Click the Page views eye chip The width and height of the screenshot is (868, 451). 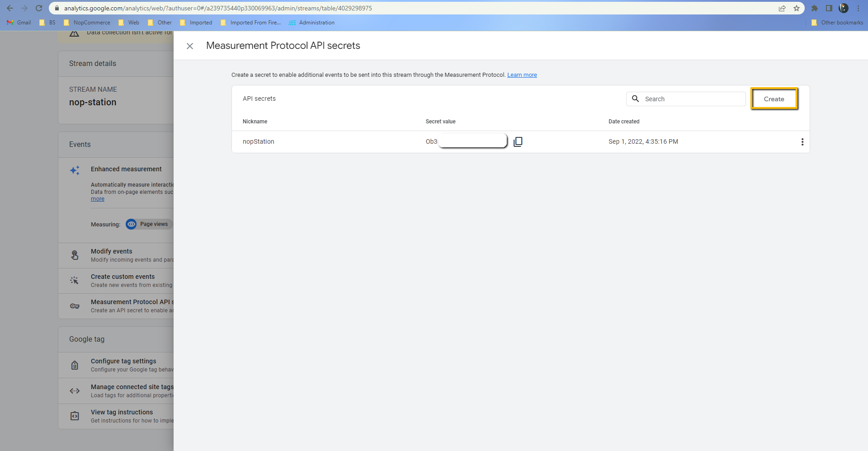pyautogui.click(x=149, y=224)
